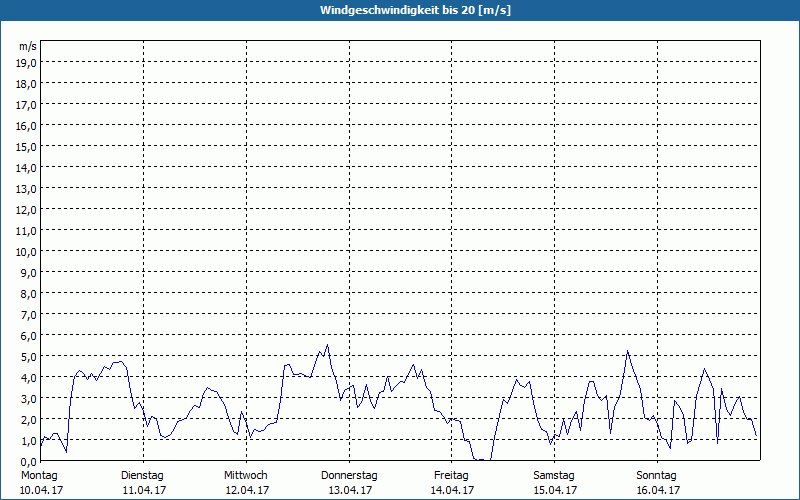This screenshot has width=800, height=500.
Task: Click the '9,0' y-axis label
Action: click(30, 273)
